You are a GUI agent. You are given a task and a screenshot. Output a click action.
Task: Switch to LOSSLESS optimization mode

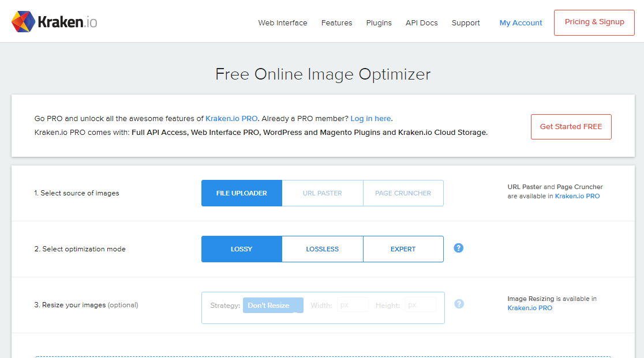(x=322, y=248)
